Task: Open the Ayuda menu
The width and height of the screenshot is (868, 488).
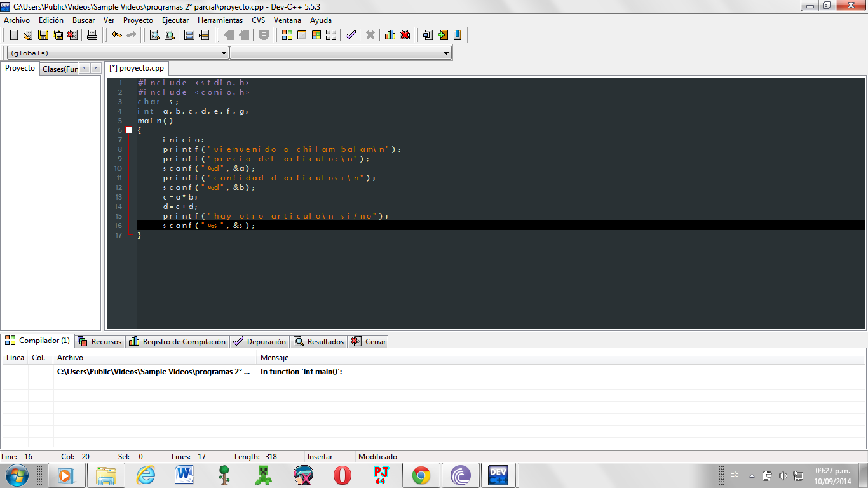Action: (321, 20)
